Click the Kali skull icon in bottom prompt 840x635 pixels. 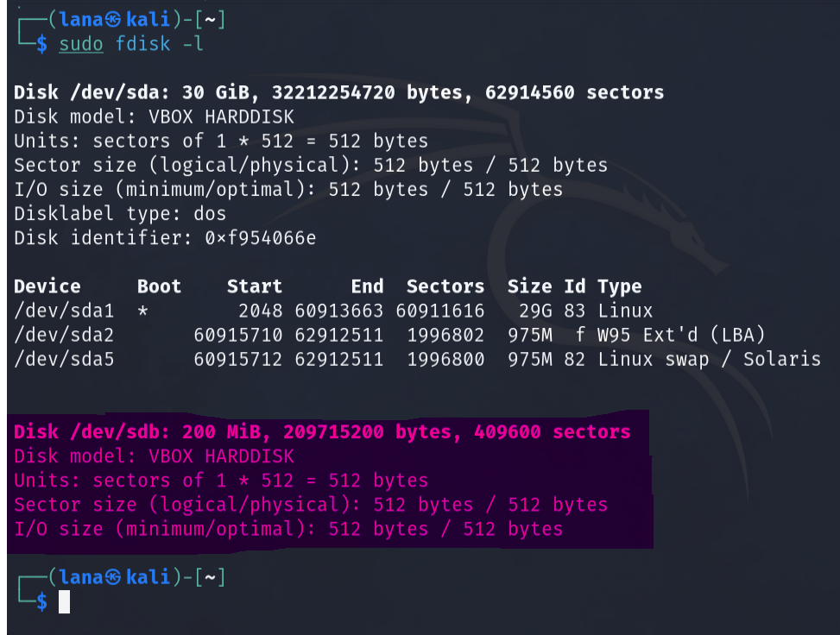[x=113, y=577]
